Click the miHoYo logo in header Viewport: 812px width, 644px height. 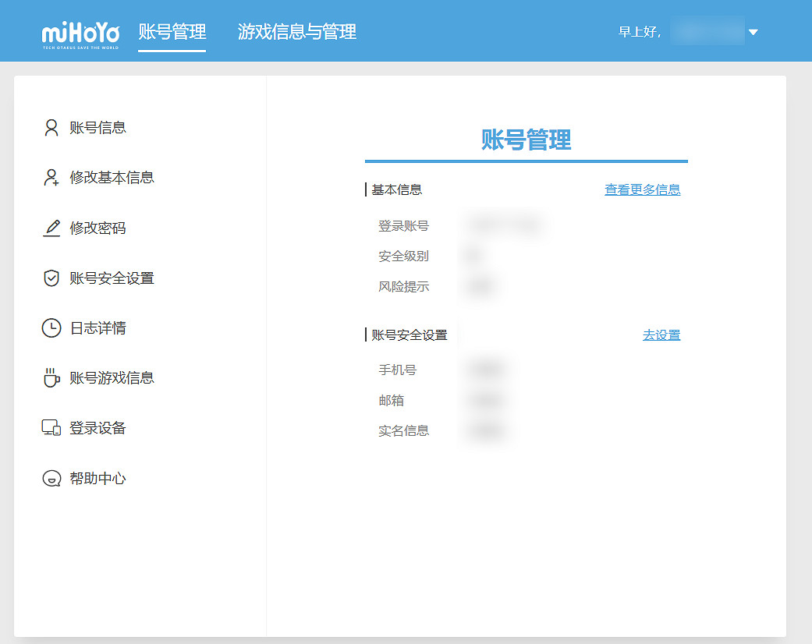tap(80, 34)
